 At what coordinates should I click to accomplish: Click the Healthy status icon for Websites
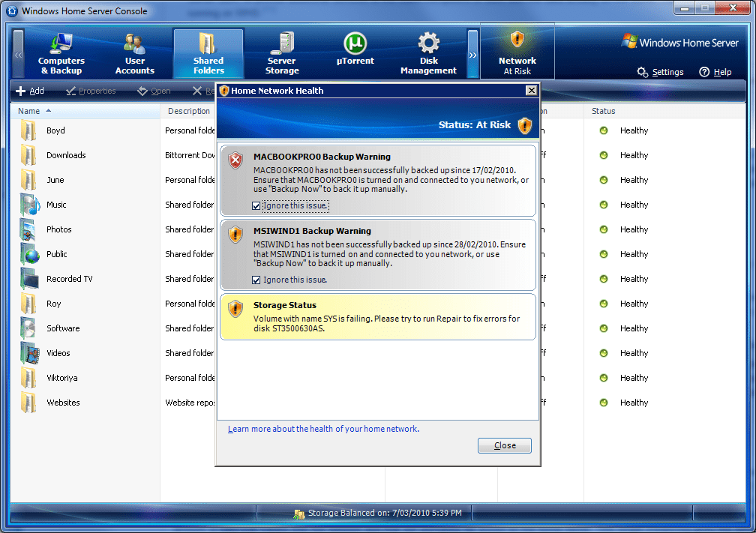(604, 403)
